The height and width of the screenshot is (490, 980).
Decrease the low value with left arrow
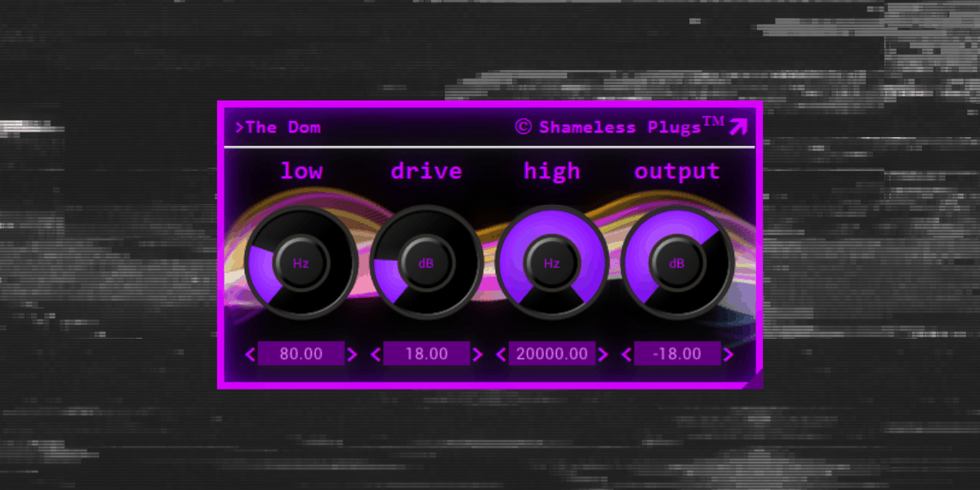(250, 354)
